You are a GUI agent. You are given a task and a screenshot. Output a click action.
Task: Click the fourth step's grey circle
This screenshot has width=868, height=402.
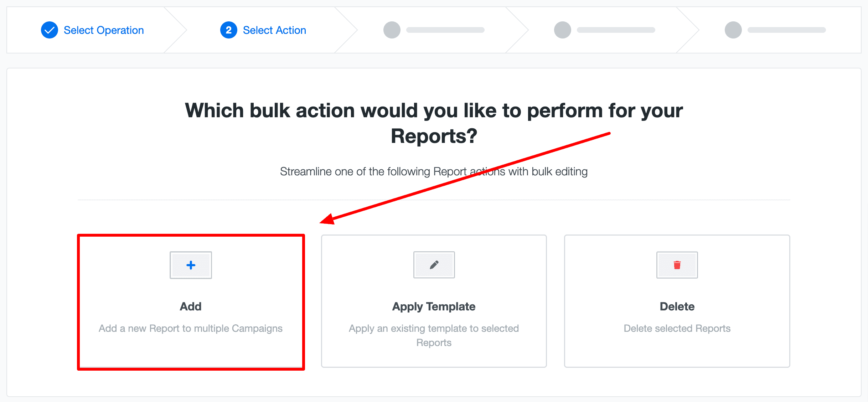click(563, 30)
